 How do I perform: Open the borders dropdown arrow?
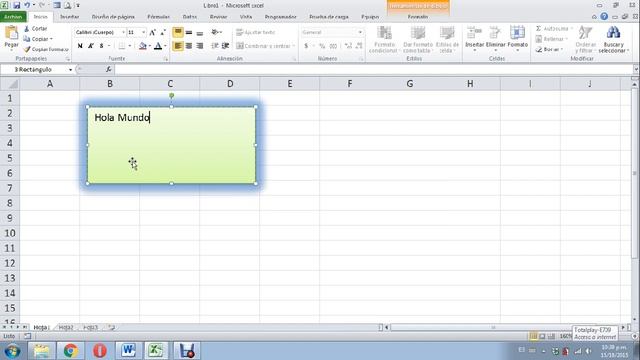click(x=130, y=46)
